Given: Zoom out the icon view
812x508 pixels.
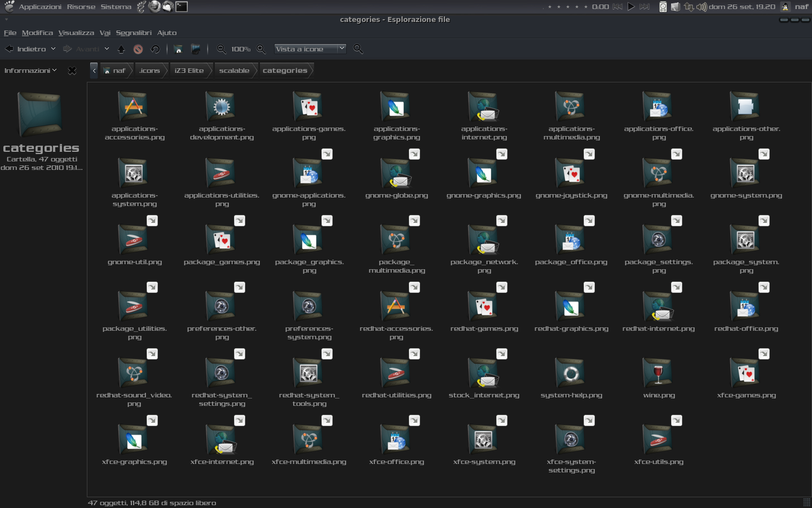Looking at the screenshot, I should 222,49.
